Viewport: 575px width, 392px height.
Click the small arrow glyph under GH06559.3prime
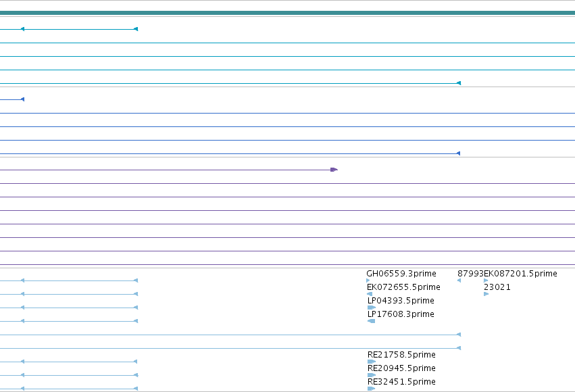(x=368, y=280)
